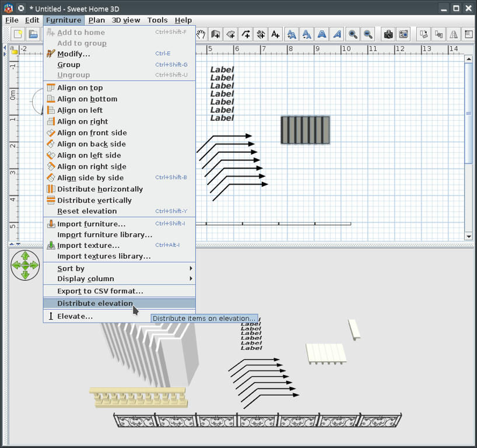Select Align on back side
Viewport: 477px width, 448px height.
click(119, 144)
